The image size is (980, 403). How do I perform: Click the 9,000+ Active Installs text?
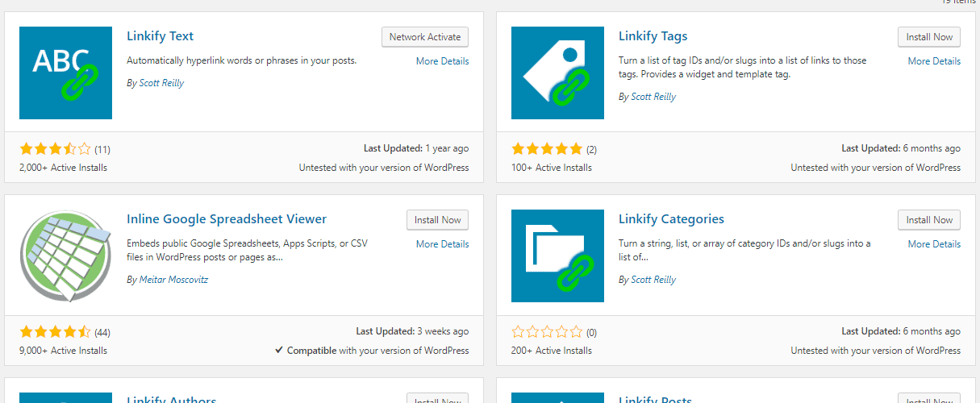63,351
